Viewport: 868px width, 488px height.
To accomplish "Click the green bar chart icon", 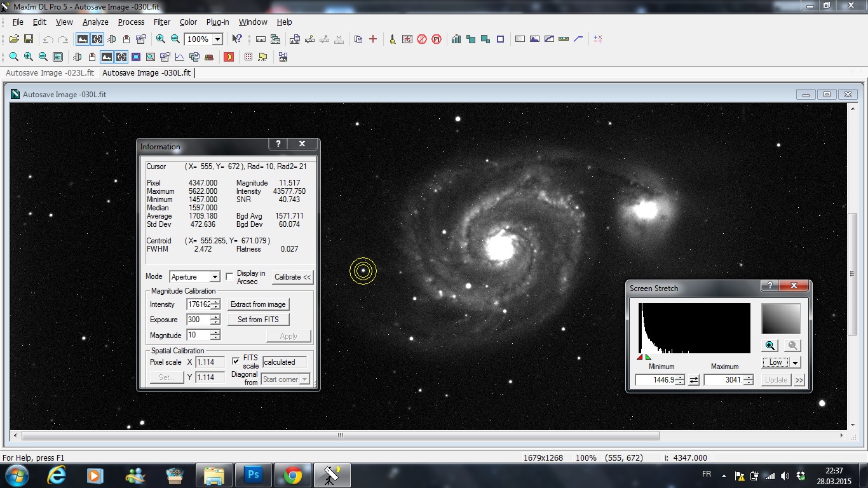I will tap(456, 39).
